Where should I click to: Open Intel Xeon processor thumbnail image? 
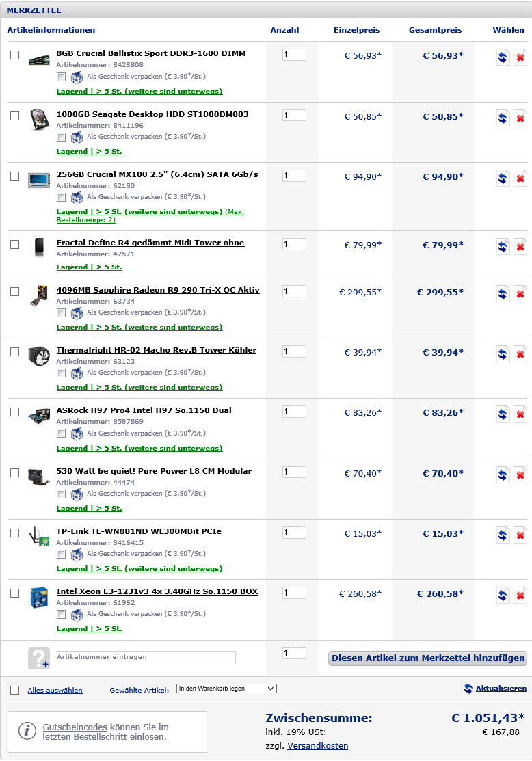tap(39, 598)
